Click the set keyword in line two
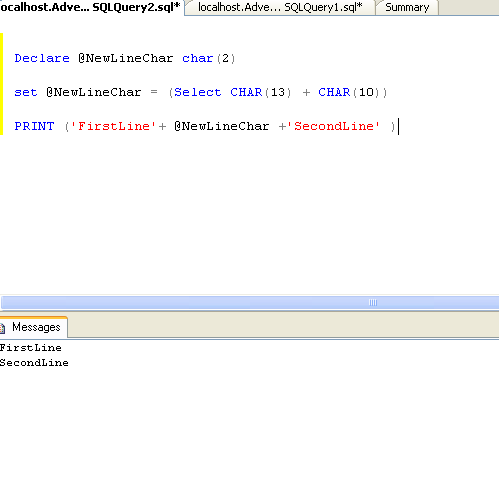Viewport: 499px width, 494px height. (26, 92)
